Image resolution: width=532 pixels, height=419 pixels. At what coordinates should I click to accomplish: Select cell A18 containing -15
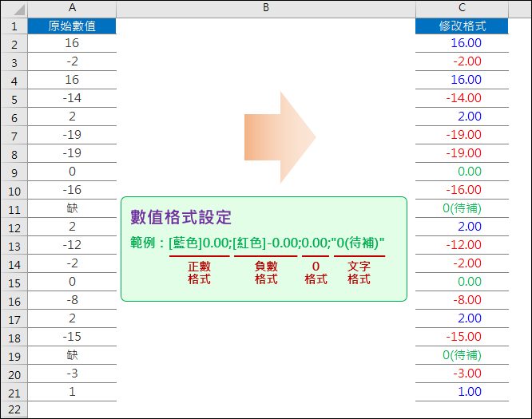[72, 337]
